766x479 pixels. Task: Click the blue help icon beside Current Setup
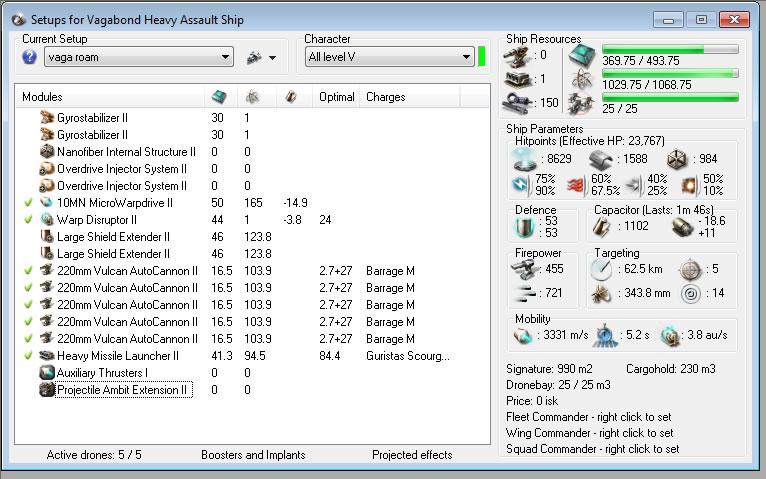click(29, 57)
